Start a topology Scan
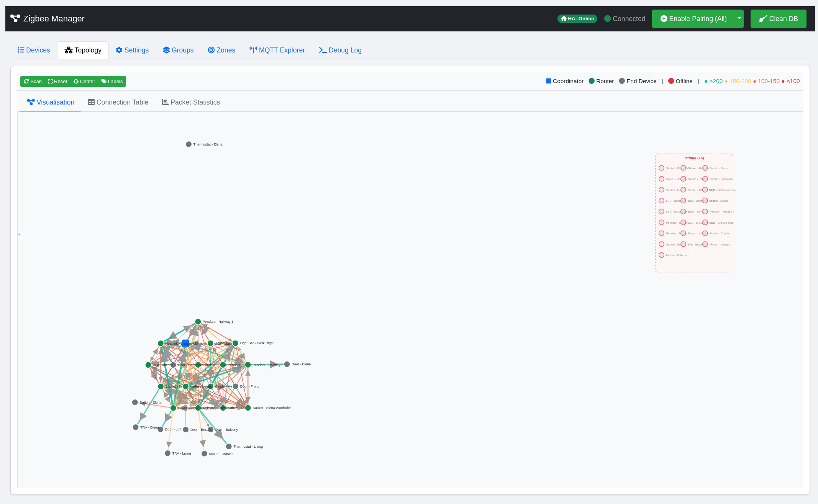Viewport: 818px width, 504px height. (x=33, y=82)
